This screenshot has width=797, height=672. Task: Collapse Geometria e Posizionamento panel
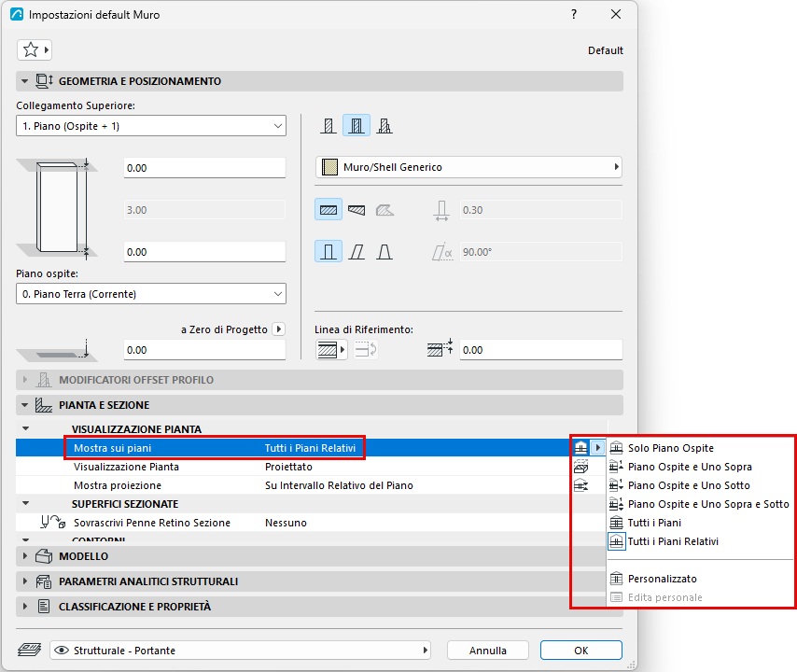pyautogui.click(x=24, y=81)
